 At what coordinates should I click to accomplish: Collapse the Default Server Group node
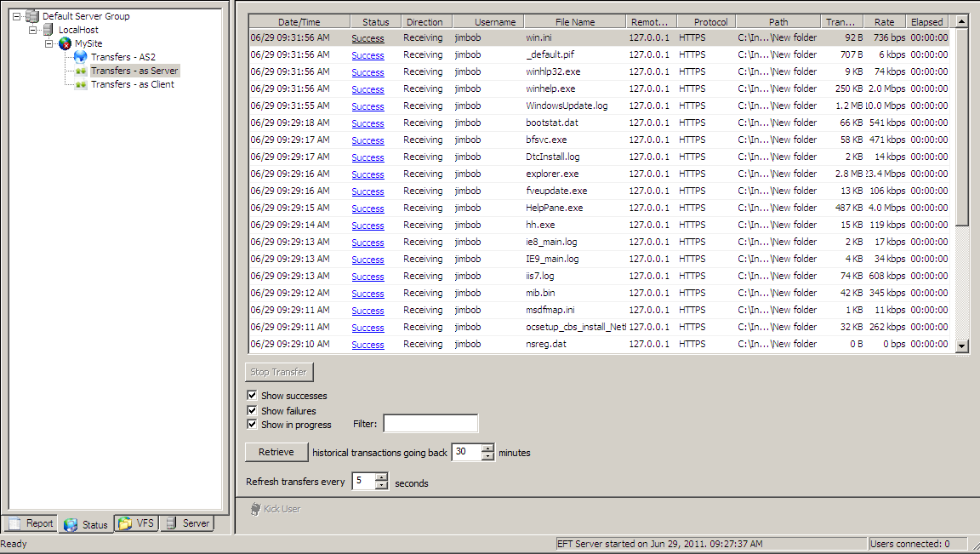coord(17,16)
